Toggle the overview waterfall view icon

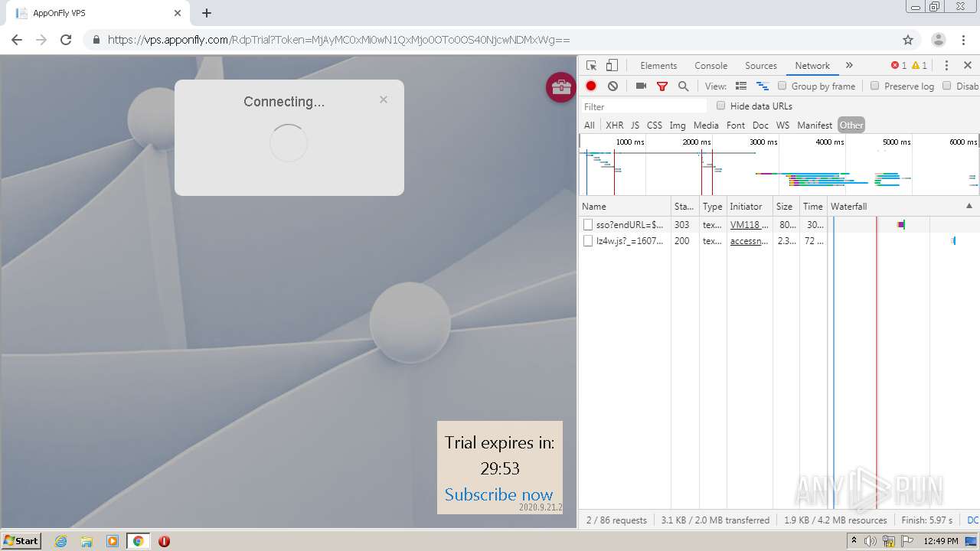(763, 86)
